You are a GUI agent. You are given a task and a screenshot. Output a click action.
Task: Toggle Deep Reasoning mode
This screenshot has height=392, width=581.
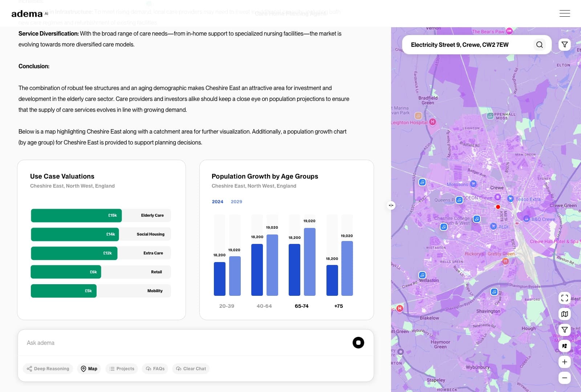tap(48, 369)
